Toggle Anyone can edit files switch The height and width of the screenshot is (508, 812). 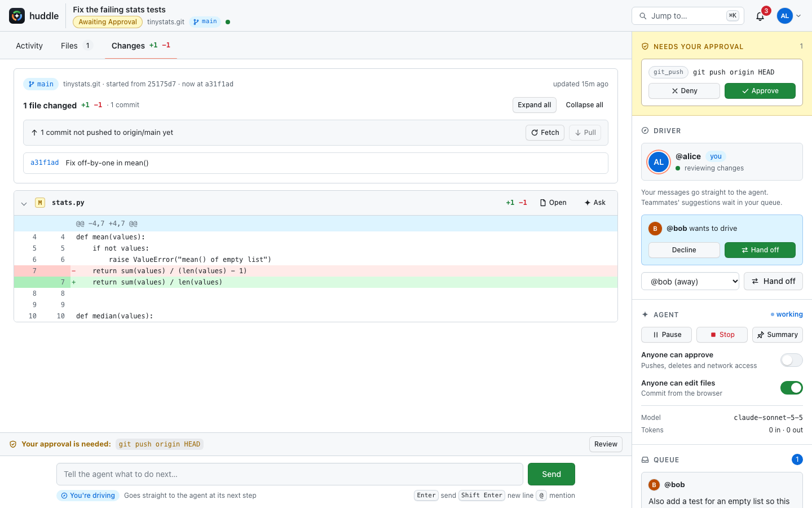[792, 388]
